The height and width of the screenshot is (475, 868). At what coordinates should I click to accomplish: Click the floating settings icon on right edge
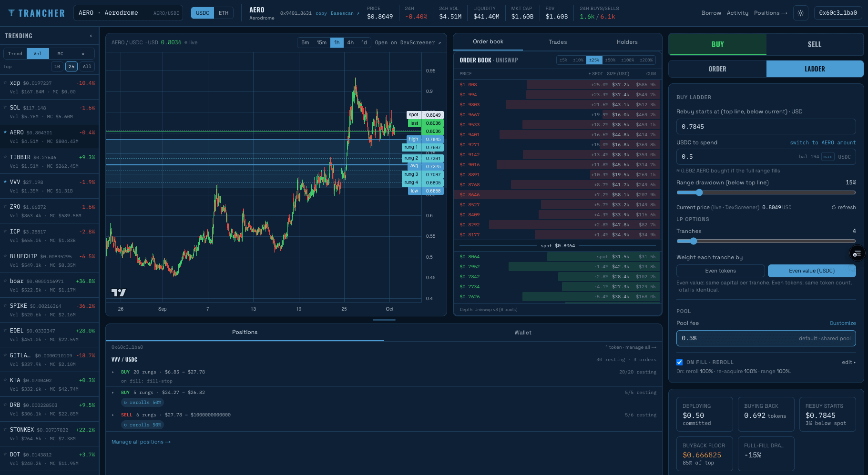click(x=857, y=253)
